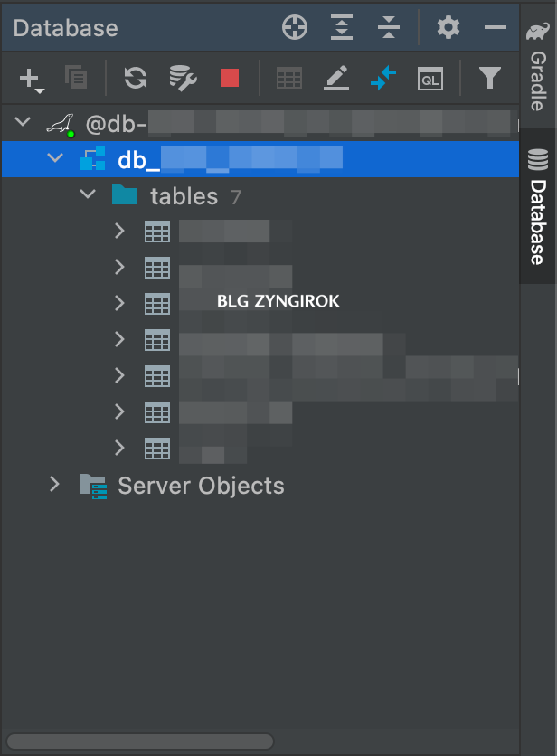557x756 pixels.
Task: Force refresh the database schema
Action: pyautogui.click(x=181, y=78)
